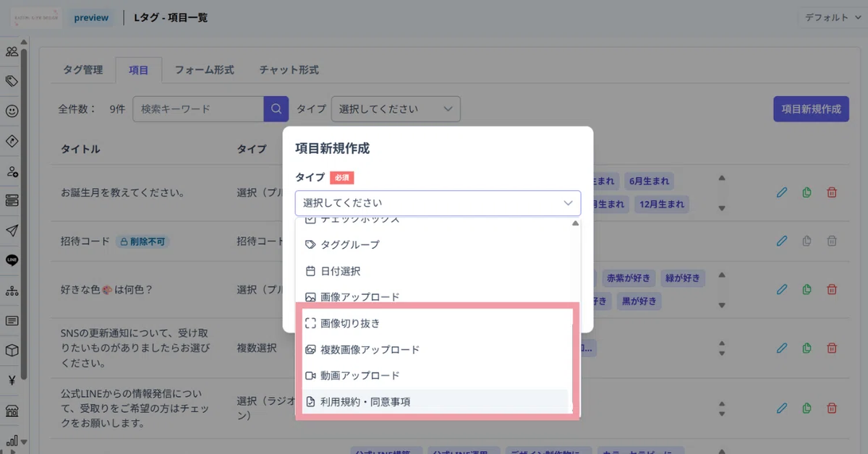Open the shop storefront sidebar icon
This screenshot has width=868, height=454.
(12, 411)
